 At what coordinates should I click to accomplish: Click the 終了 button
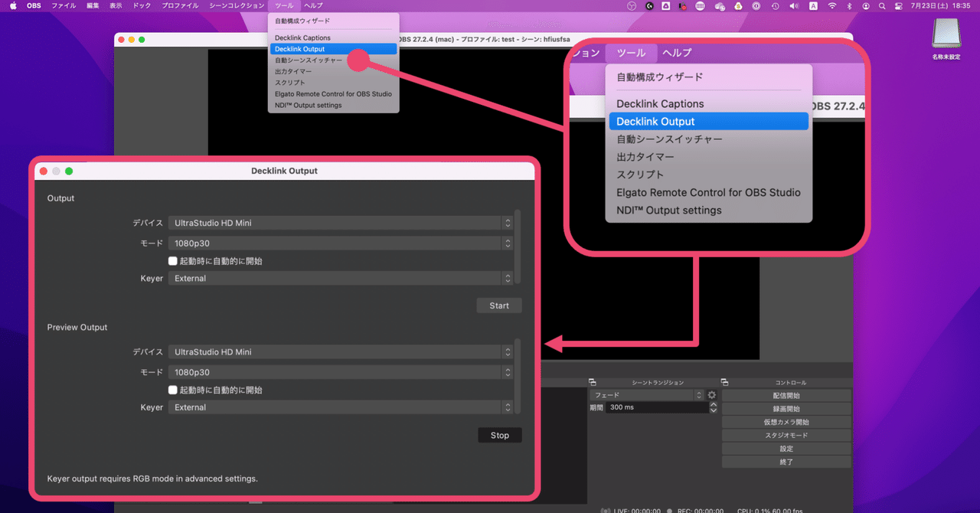tap(786, 462)
